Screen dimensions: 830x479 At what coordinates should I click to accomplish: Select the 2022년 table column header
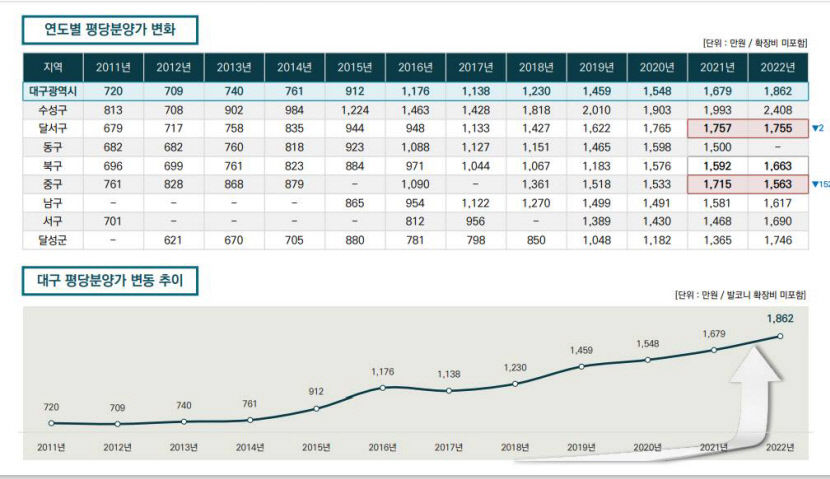pyautogui.click(x=778, y=67)
